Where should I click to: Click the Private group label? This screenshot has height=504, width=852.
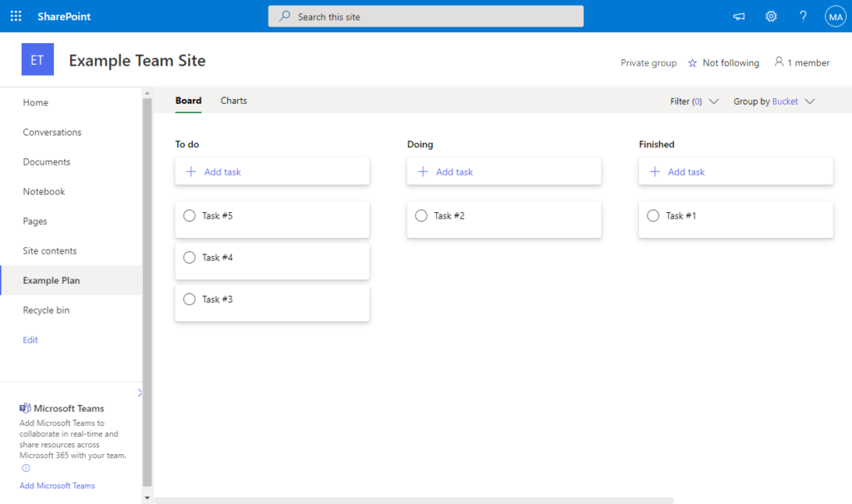(x=649, y=63)
